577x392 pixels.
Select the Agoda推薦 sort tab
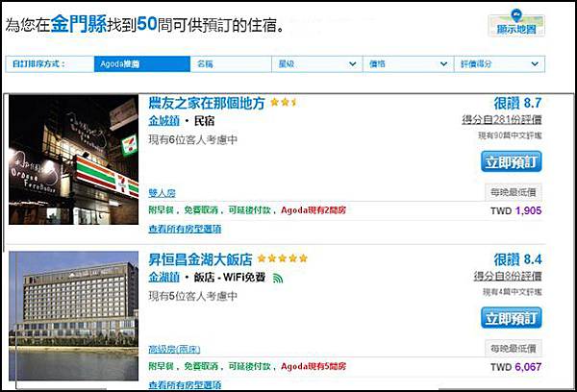pos(142,64)
